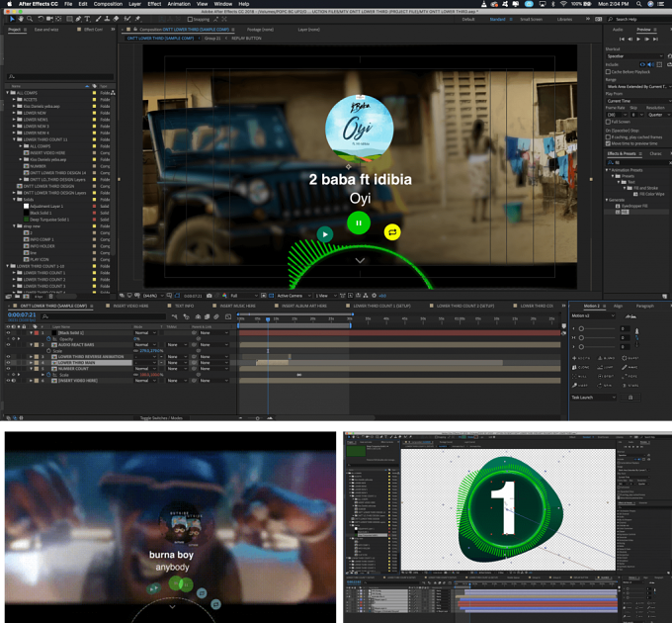Toggle Include audio speaker icon in Preview
Image resolution: width=672 pixels, height=623 pixels.
(651, 64)
